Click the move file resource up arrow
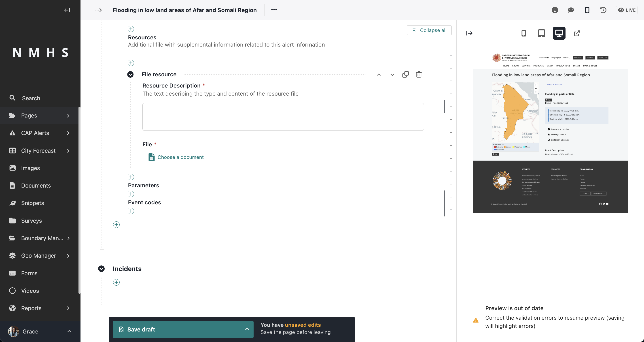This screenshot has width=644, height=342. (x=379, y=75)
